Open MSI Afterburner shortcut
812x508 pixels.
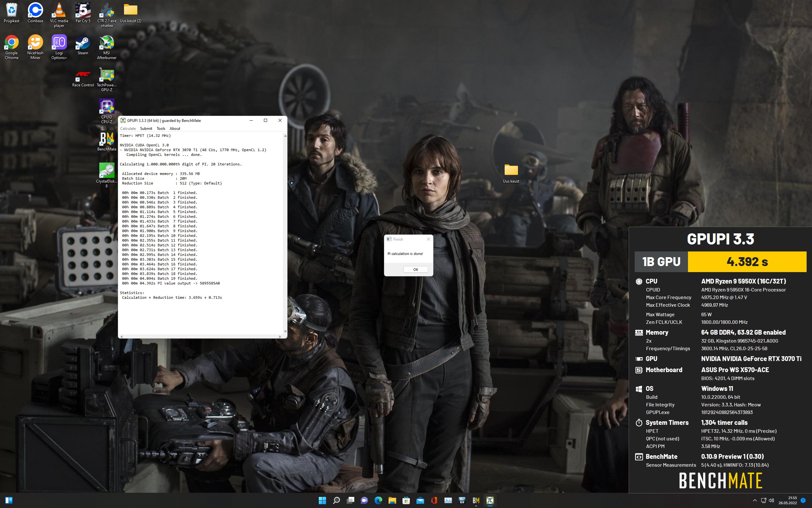tap(107, 47)
